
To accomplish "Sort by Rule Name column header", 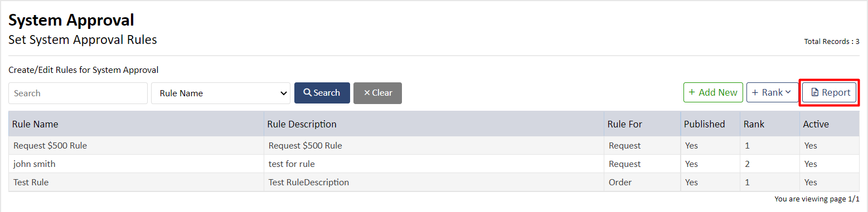I will 35,124.
